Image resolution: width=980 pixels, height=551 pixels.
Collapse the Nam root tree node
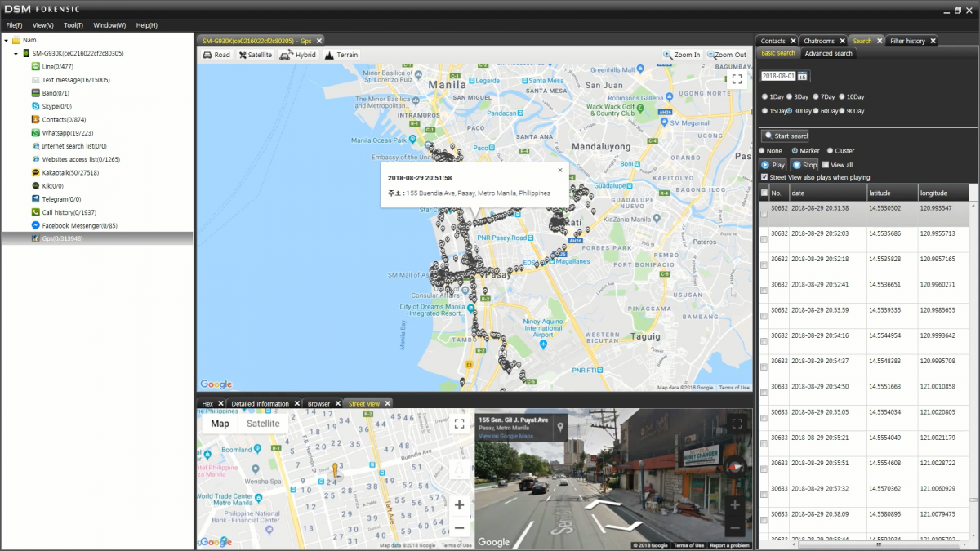tap(7, 40)
